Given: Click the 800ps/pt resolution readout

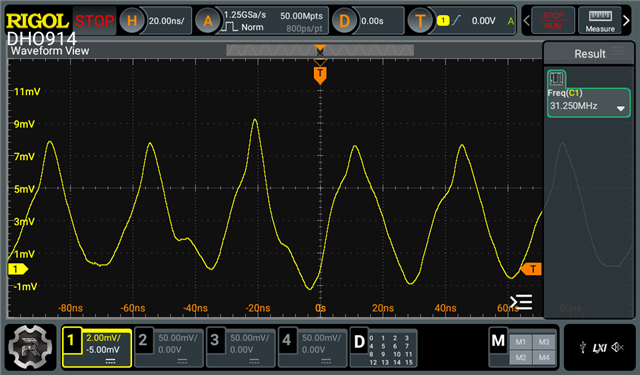Looking at the screenshot, I should click(304, 29).
